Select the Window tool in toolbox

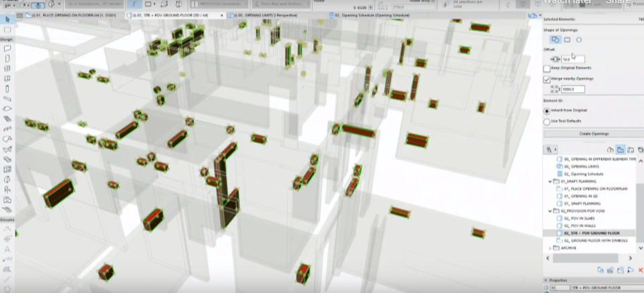pos(7,68)
